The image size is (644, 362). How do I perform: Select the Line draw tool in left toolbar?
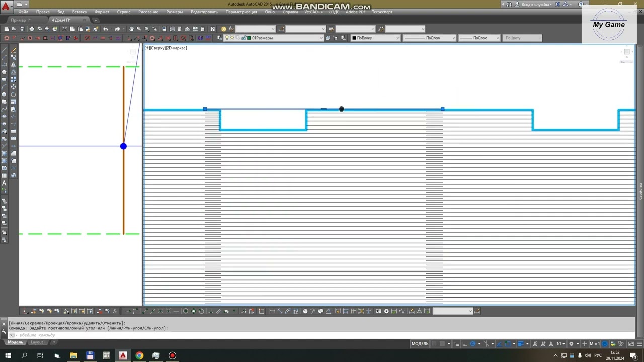[4, 50]
